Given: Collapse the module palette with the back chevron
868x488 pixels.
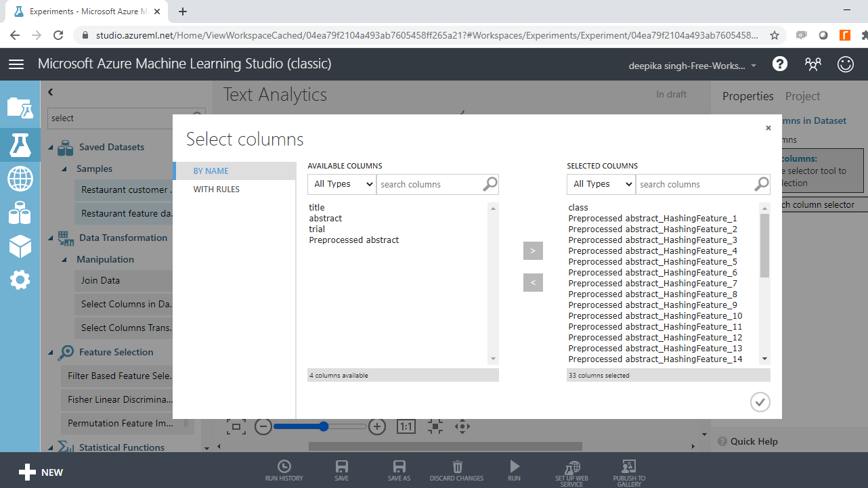Looking at the screenshot, I should [50, 92].
